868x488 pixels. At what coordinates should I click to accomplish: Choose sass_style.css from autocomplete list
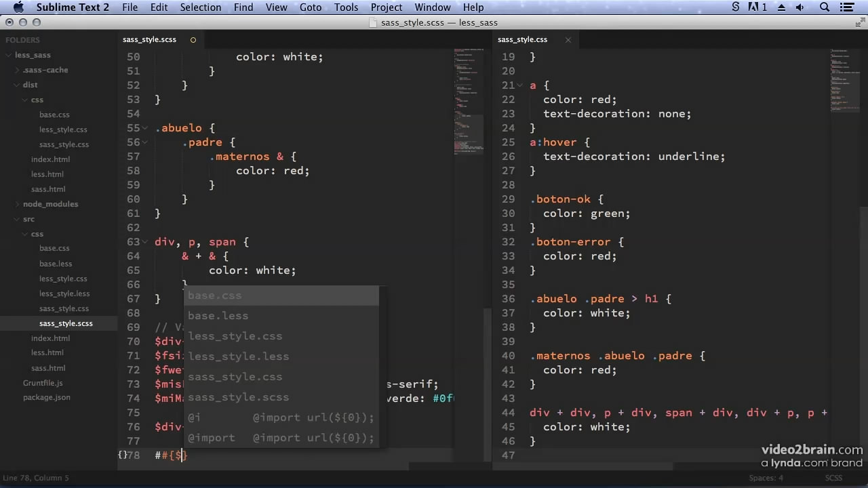[281, 377]
